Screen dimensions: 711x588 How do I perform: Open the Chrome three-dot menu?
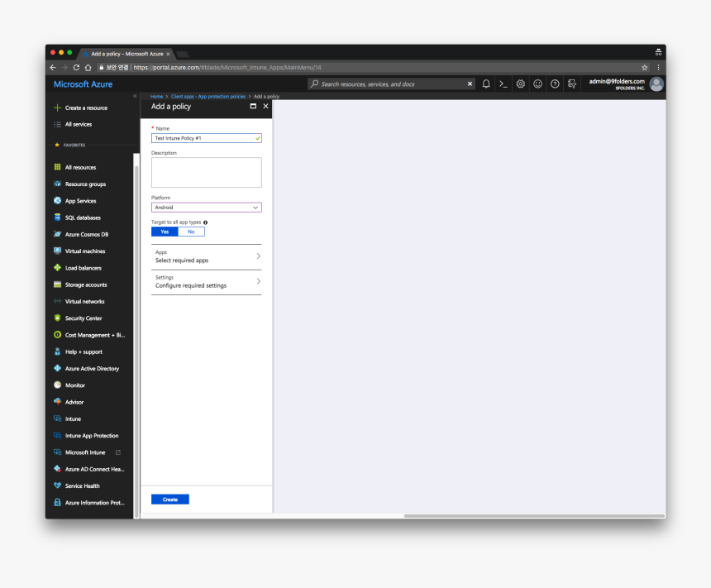[x=657, y=67]
